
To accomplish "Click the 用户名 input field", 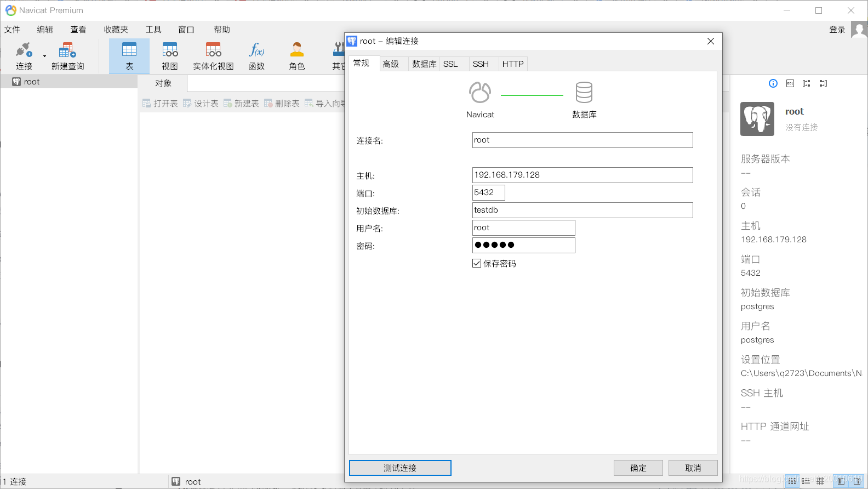I will tap(523, 228).
